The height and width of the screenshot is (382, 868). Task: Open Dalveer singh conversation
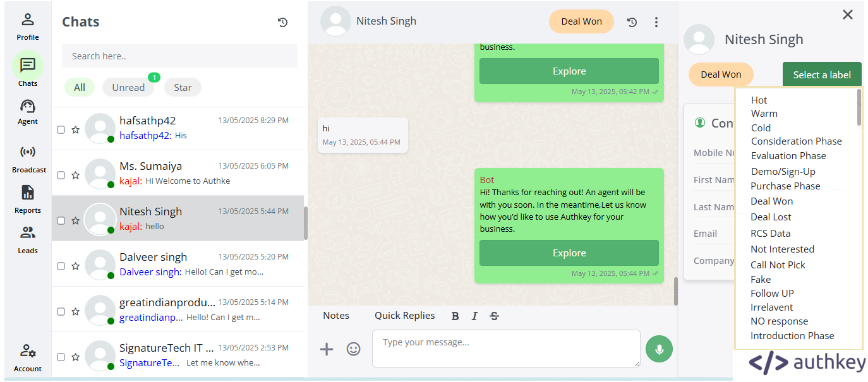(x=178, y=264)
